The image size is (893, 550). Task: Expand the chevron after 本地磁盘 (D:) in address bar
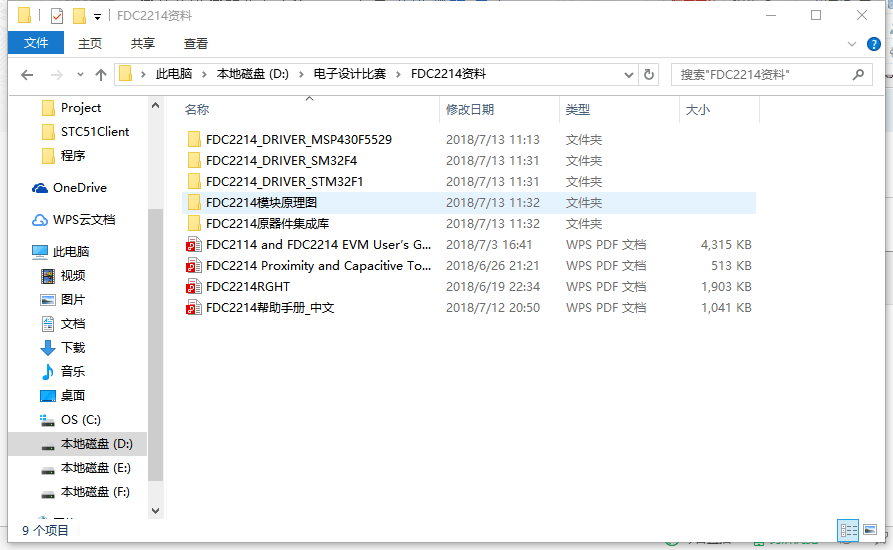click(x=301, y=75)
